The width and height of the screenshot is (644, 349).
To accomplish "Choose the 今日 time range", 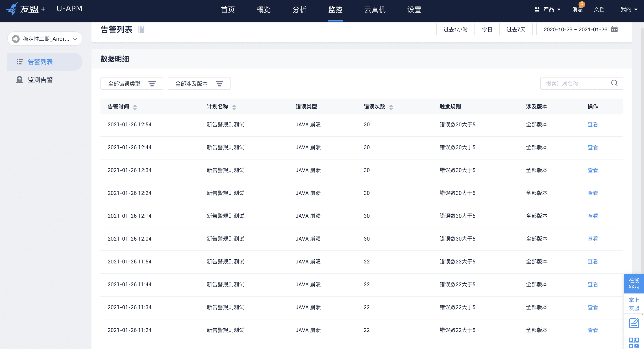I will pyautogui.click(x=487, y=30).
